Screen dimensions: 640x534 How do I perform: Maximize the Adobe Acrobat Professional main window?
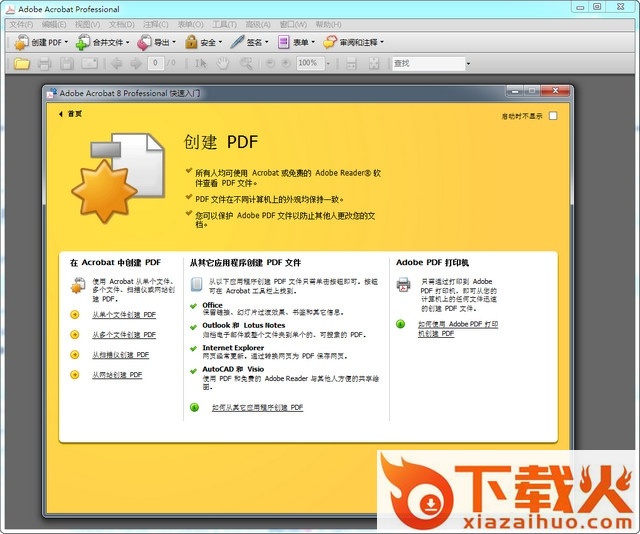(597, 7)
